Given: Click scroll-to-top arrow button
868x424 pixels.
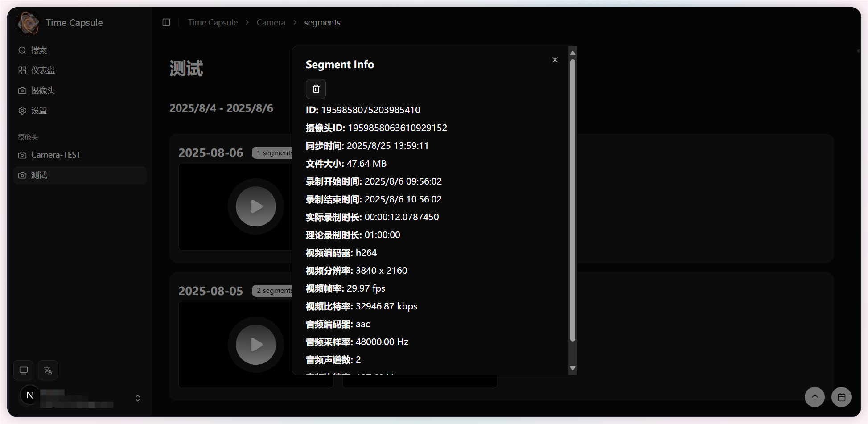Looking at the screenshot, I should click(815, 397).
